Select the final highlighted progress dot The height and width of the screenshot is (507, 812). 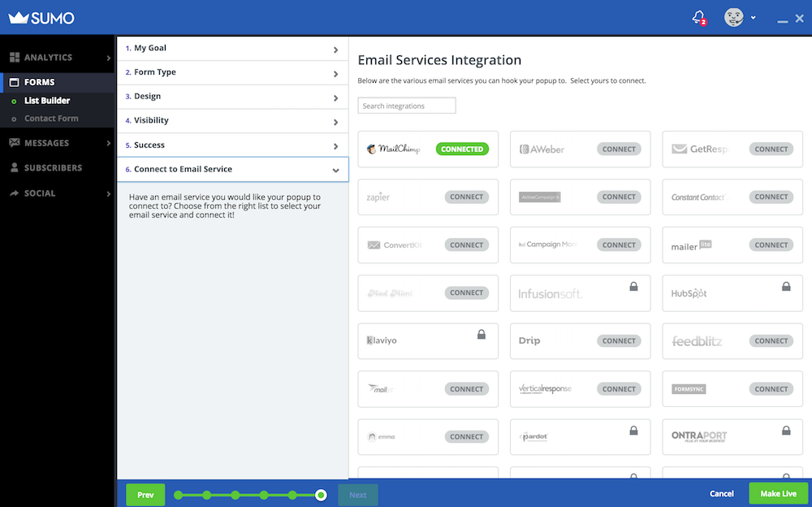pos(321,495)
